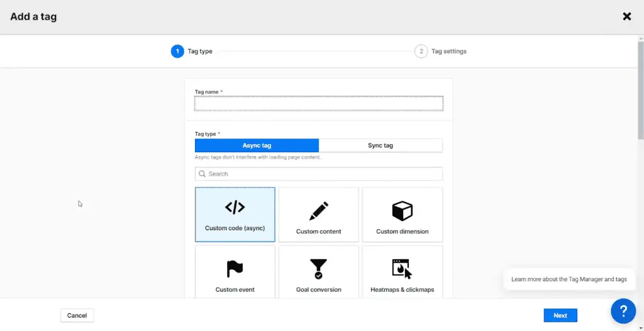Choose the Custom content pencil tile
This screenshot has width=644, height=331.
(319, 215)
